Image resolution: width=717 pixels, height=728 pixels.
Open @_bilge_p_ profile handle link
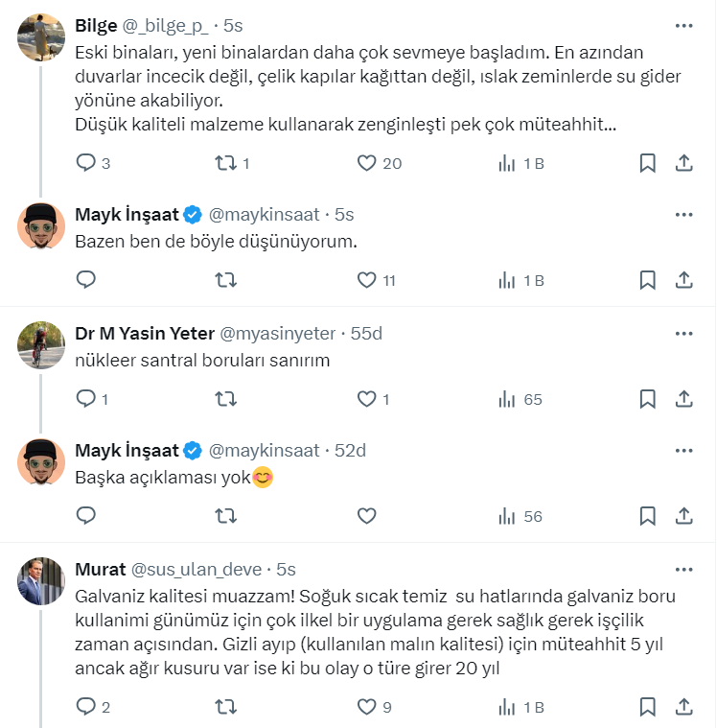(x=165, y=25)
